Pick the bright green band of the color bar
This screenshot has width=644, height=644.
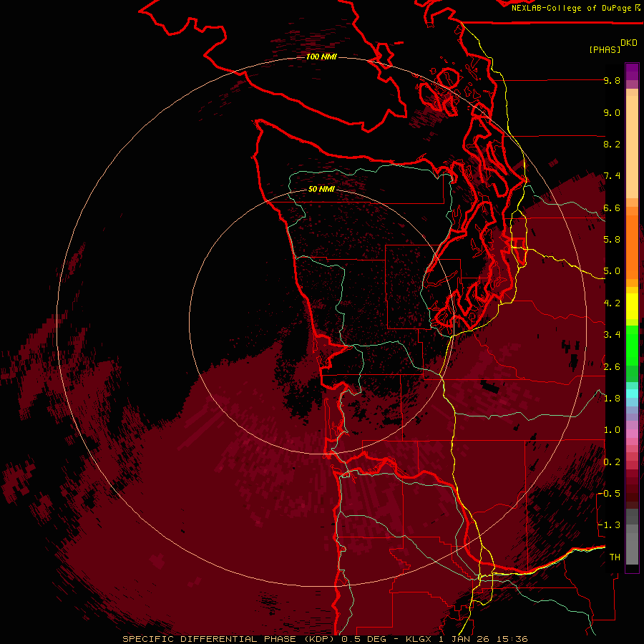(632, 345)
